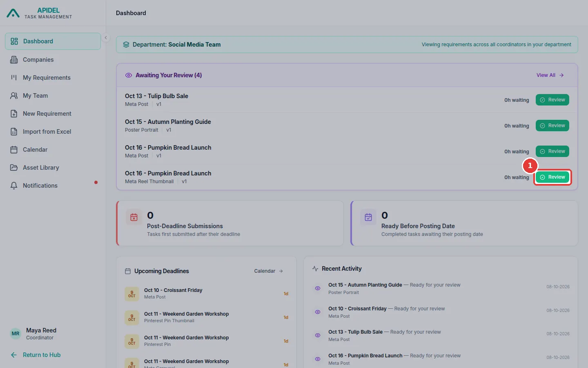
Task: Click the Awaiting Your Review eye icon
Action: (x=129, y=75)
